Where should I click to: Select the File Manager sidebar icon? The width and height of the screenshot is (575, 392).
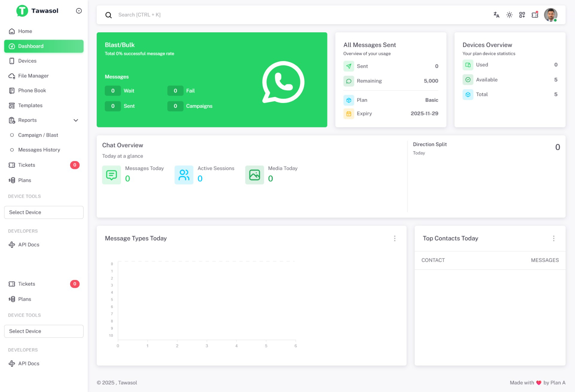coord(12,76)
